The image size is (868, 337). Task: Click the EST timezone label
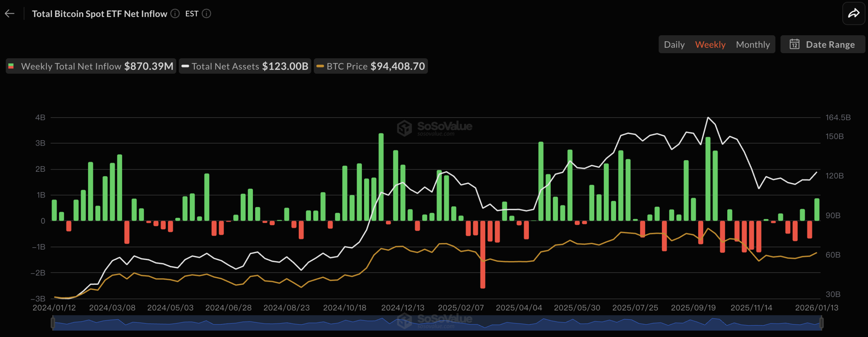point(192,14)
